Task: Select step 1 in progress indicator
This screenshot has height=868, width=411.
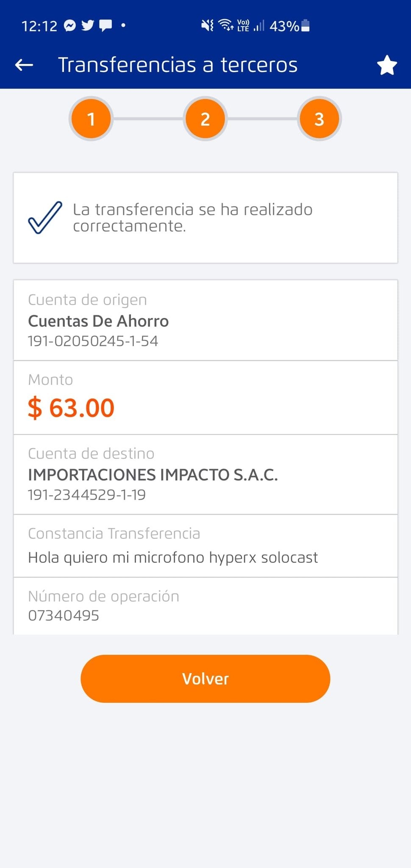Action: 91,119
